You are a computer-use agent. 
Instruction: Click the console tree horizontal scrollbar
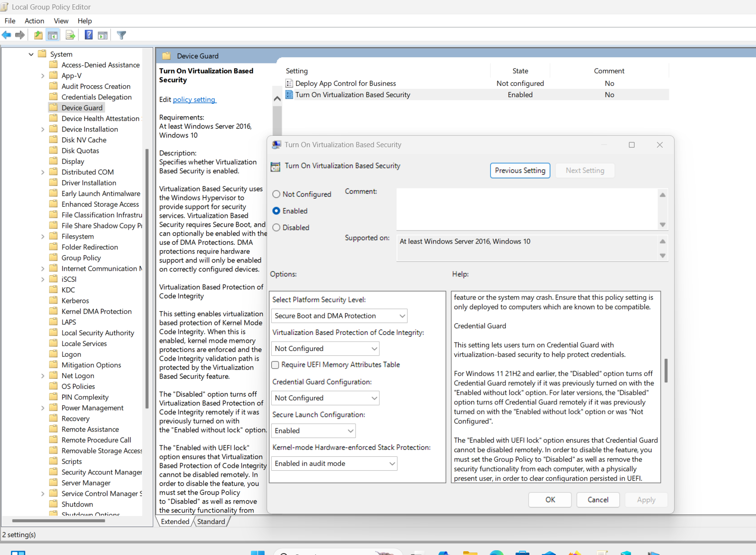(x=59, y=521)
